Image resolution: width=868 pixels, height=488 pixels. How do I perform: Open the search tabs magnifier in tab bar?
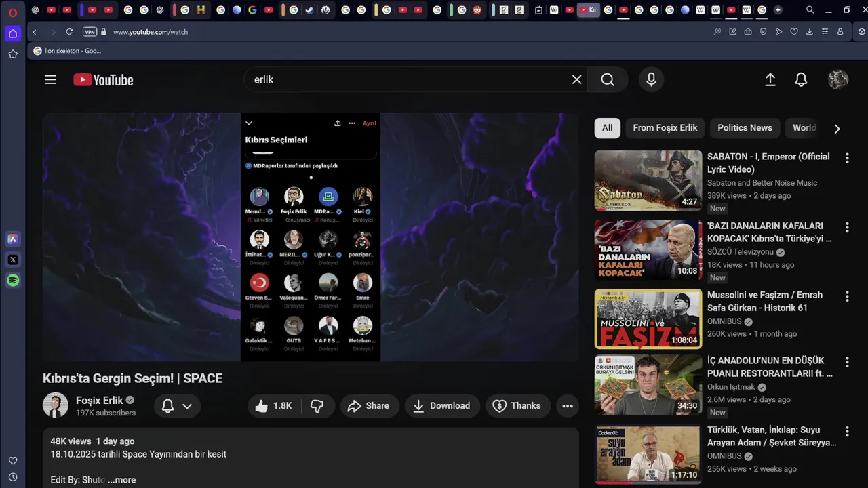tap(810, 10)
